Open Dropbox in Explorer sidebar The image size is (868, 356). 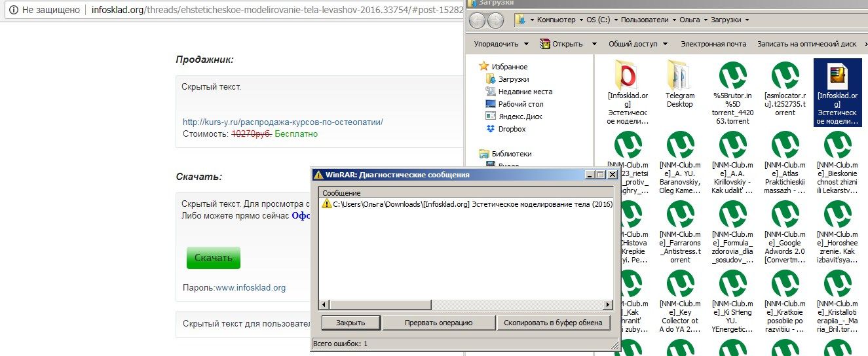[x=506, y=129]
